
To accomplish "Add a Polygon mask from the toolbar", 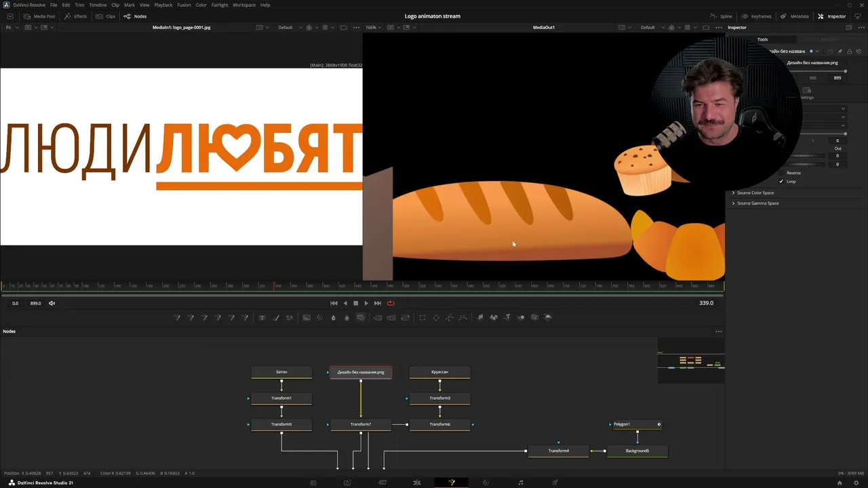I will click(x=450, y=317).
